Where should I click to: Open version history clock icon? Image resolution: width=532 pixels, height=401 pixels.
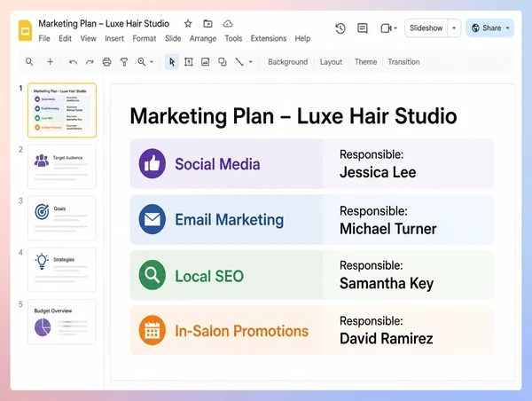tap(340, 28)
